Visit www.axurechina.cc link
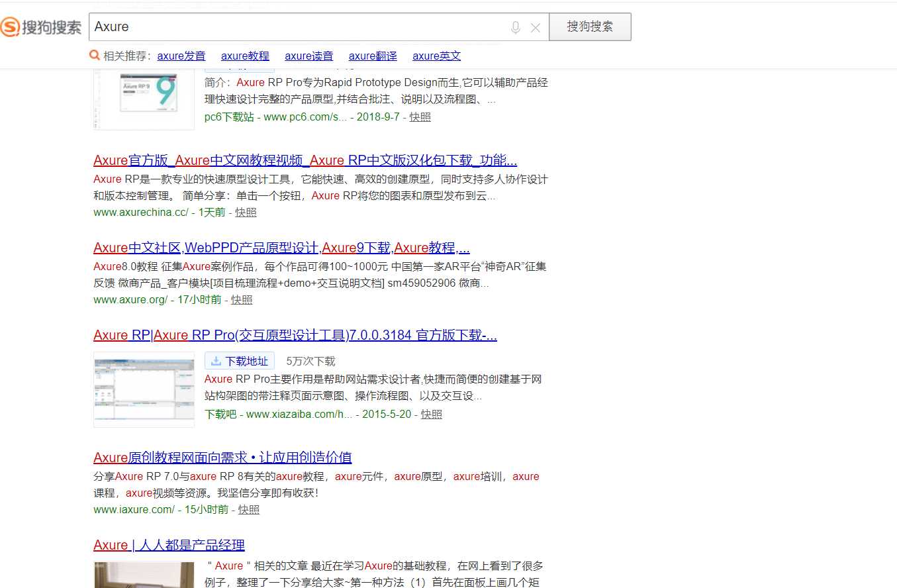Viewport: 897px width, 588px height. click(x=141, y=212)
